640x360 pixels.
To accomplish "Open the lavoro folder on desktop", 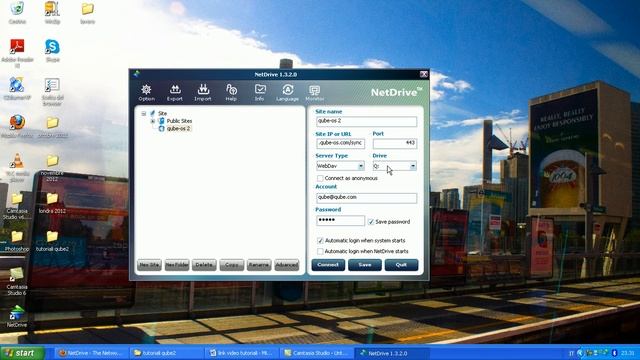I will click(x=87, y=13).
